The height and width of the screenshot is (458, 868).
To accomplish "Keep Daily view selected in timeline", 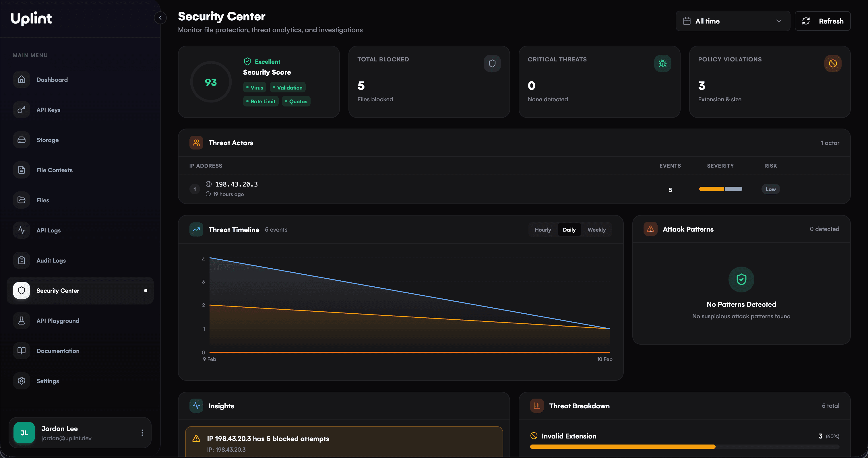I will click(x=569, y=229).
